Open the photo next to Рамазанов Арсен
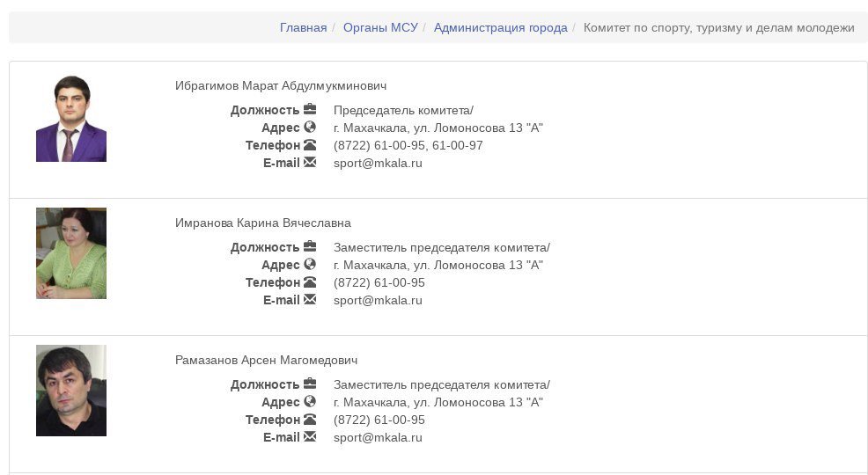This screenshot has height=475, width=868. point(71,391)
